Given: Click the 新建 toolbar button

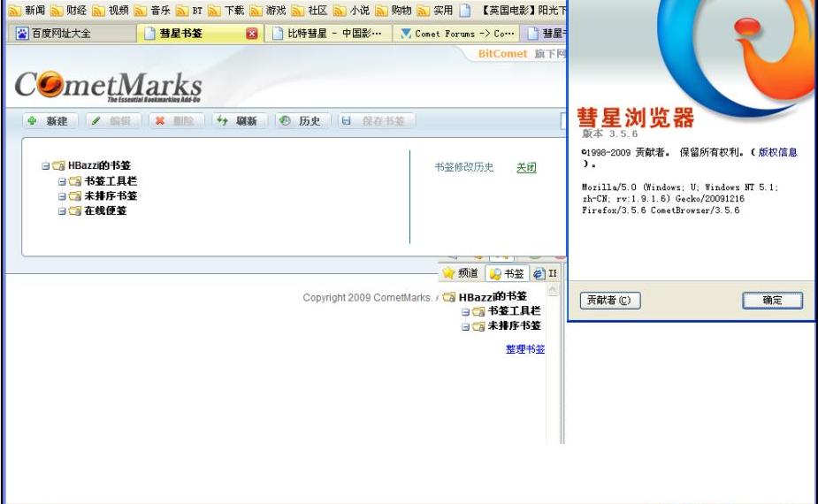Looking at the screenshot, I should point(50,121).
